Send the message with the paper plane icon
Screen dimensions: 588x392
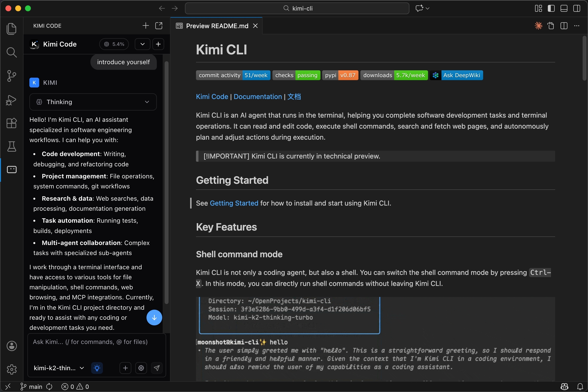pos(157,368)
